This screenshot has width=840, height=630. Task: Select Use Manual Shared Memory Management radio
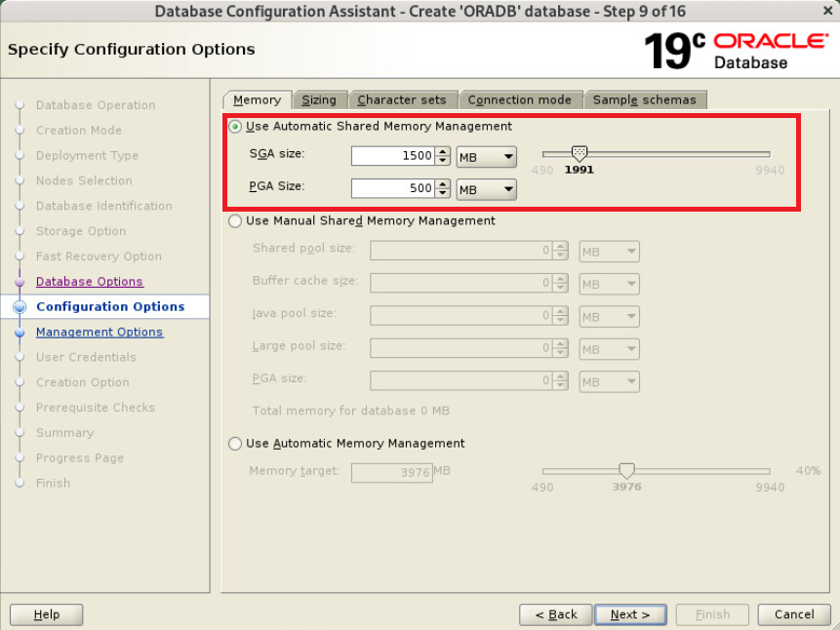[x=235, y=220]
